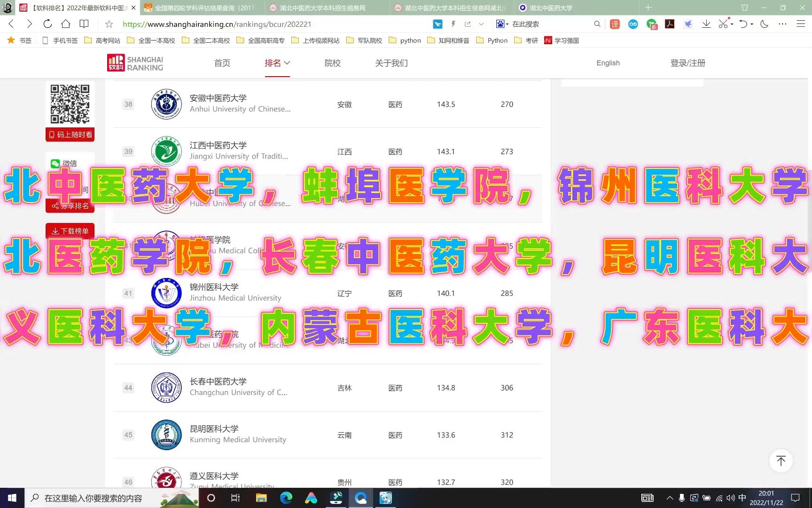This screenshot has height=508, width=812.
Task: Open the notification center icon
Action: pyautogui.click(x=796, y=498)
